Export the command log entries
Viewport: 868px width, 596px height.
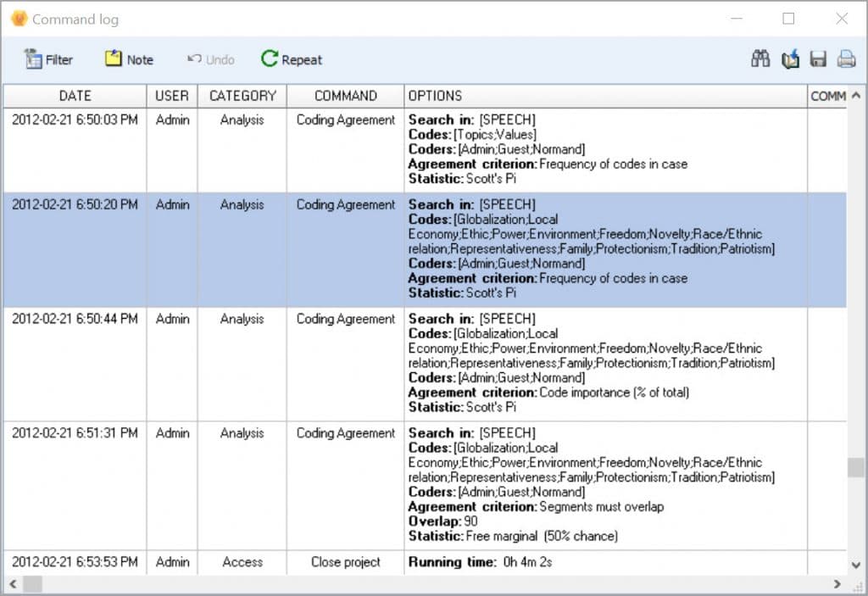click(789, 58)
